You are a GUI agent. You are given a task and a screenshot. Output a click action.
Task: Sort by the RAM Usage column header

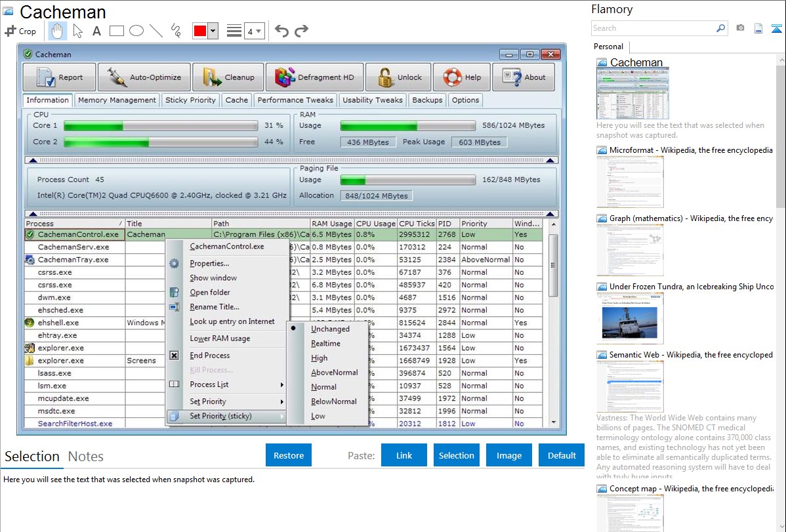coord(332,224)
